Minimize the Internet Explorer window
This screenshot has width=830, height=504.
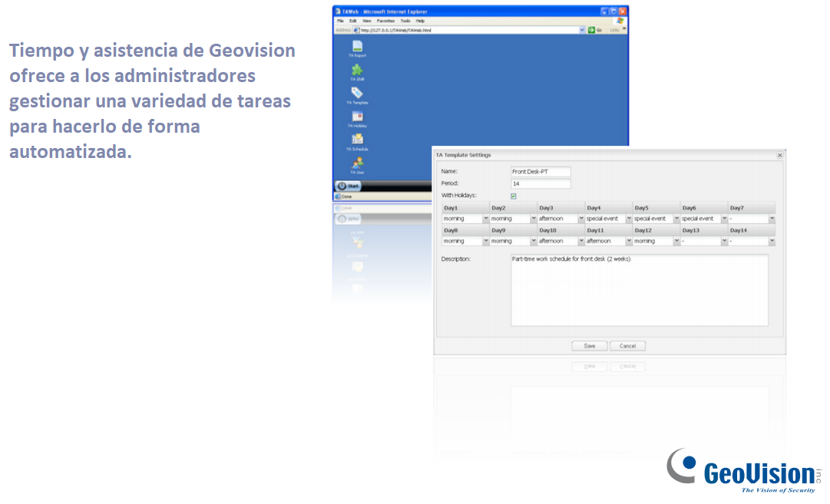(x=604, y=11)
